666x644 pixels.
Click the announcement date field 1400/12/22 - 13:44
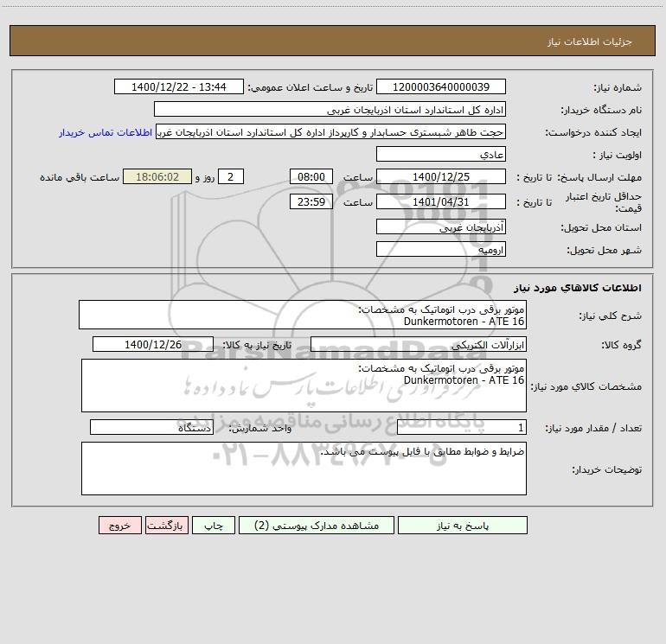click(179, 86)
